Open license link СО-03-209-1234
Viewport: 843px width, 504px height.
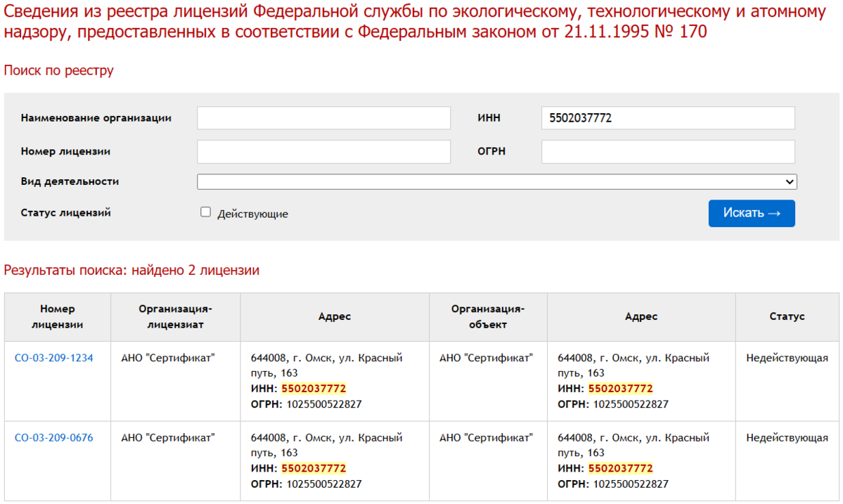click(x=53, y=358)
